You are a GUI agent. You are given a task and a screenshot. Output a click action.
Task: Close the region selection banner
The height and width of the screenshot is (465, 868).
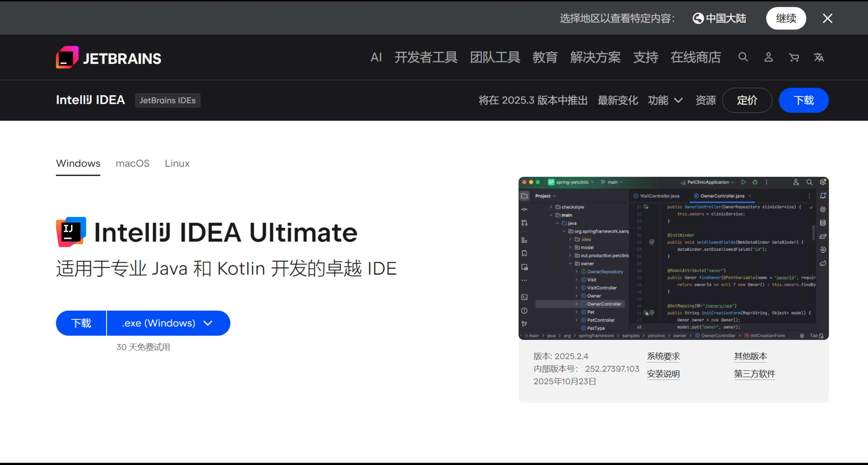point(827,18)
